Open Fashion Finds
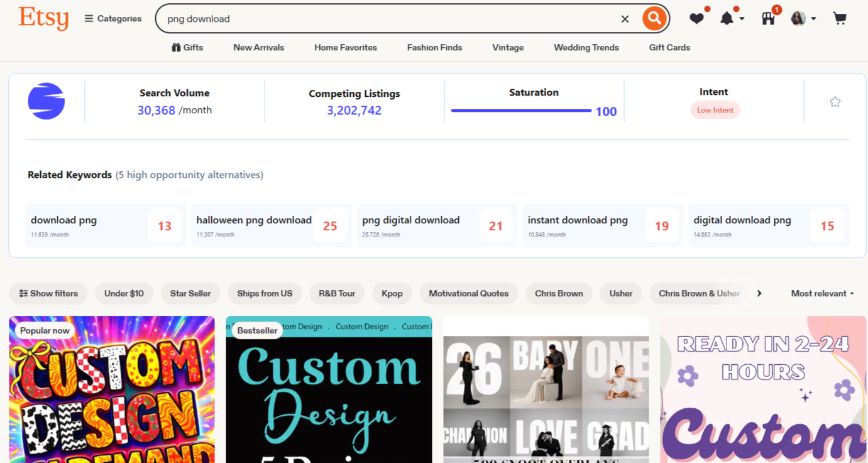 pyautogui.click(x=434, y=47)
